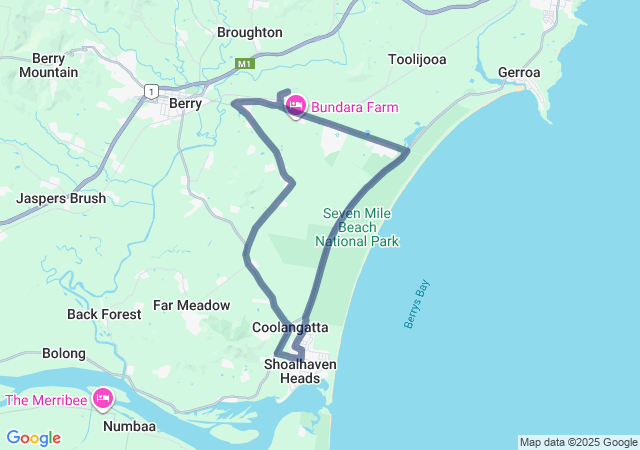Click the Route 1 highway shield
This screenshot has width=640, height=450.
click(x=151, y=91)
